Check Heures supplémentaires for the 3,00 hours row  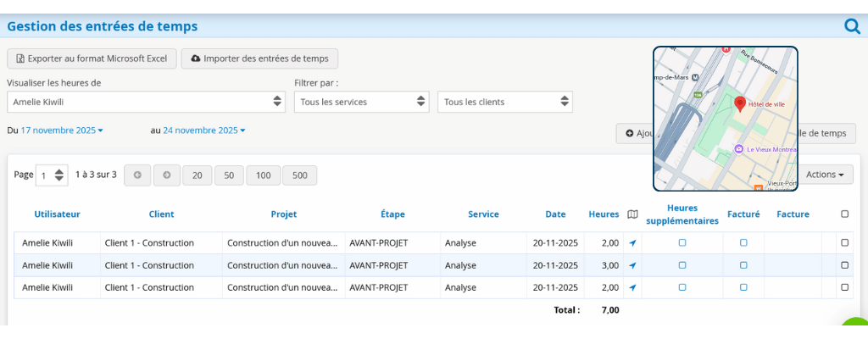[682, 265]
